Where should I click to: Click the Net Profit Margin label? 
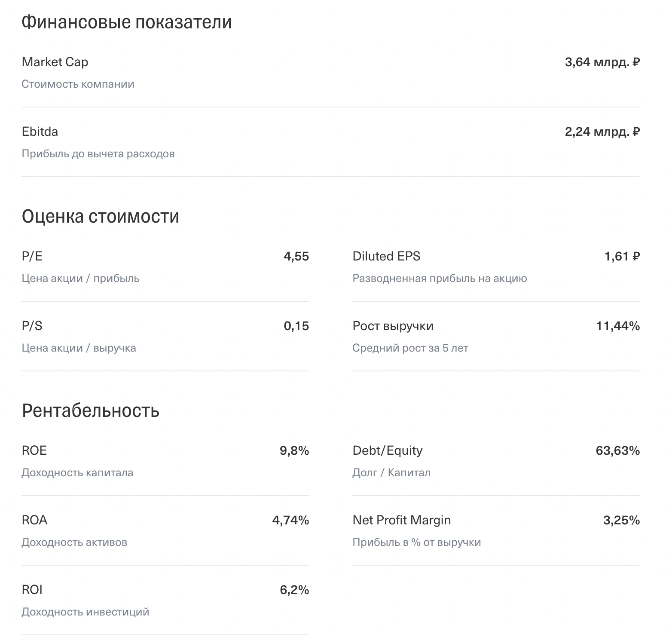click(401, 520)
